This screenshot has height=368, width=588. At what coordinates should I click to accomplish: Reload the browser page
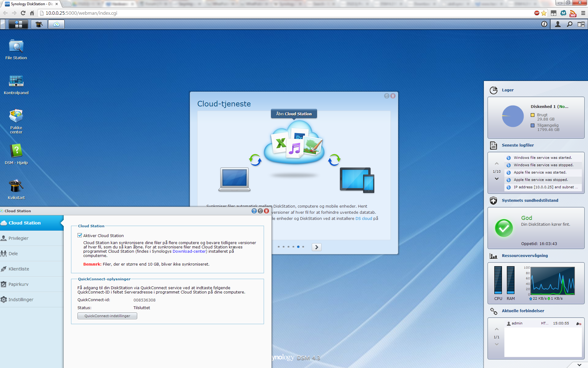(x=23, y=13)
